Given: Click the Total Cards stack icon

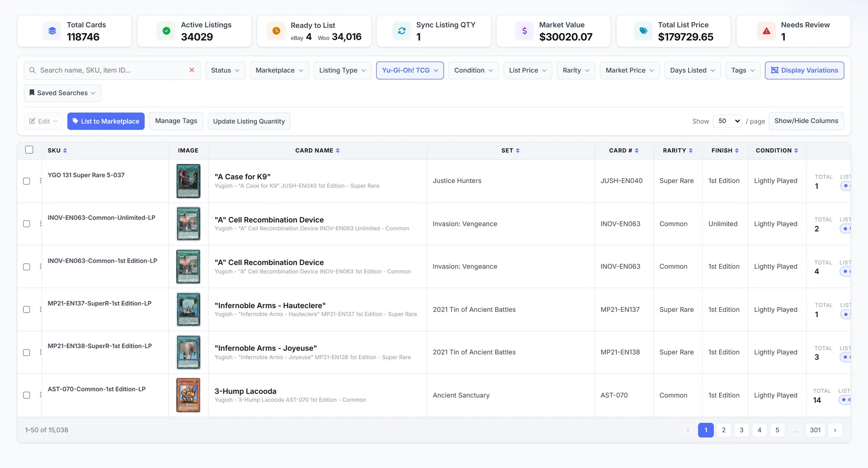Looking at the screenshot, I should pyautogui.click(x=52, y=31).
